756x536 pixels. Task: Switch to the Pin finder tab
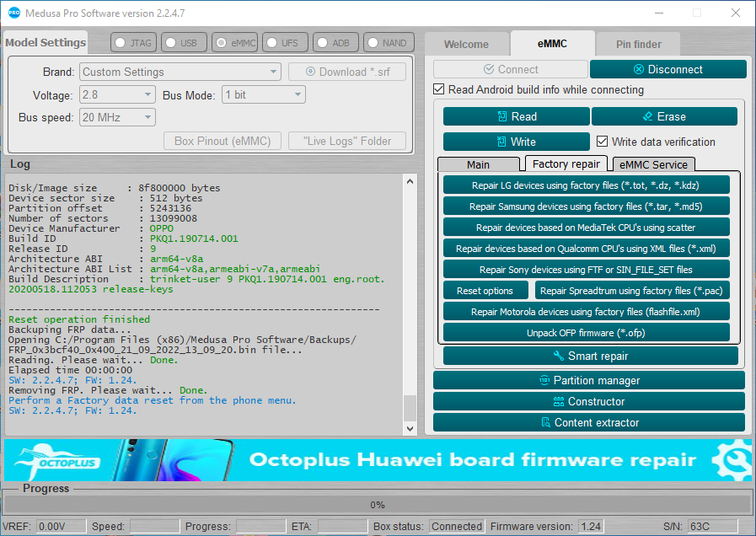coord(638,45)
